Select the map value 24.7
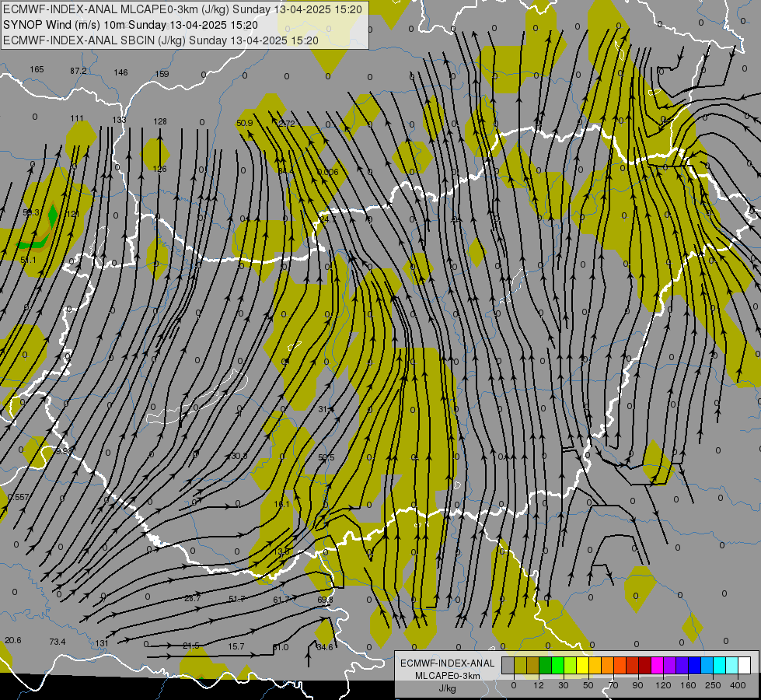 point(327,219)
